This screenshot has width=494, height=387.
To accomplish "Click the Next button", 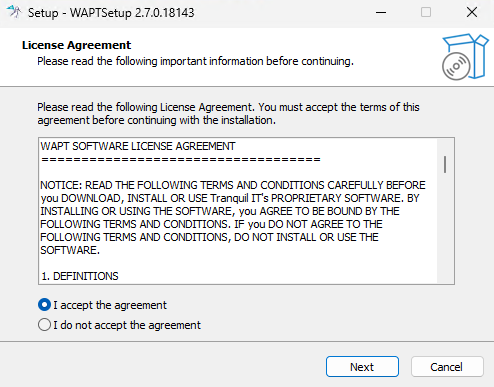I will click(362, 367).
